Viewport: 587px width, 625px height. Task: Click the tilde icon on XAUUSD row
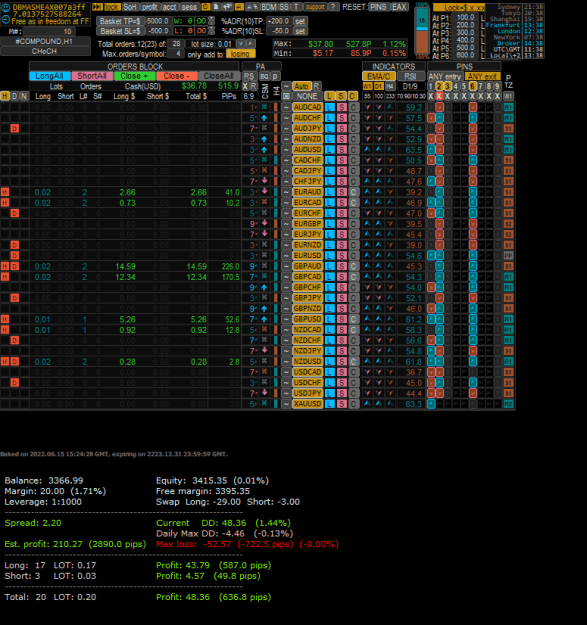286,404
